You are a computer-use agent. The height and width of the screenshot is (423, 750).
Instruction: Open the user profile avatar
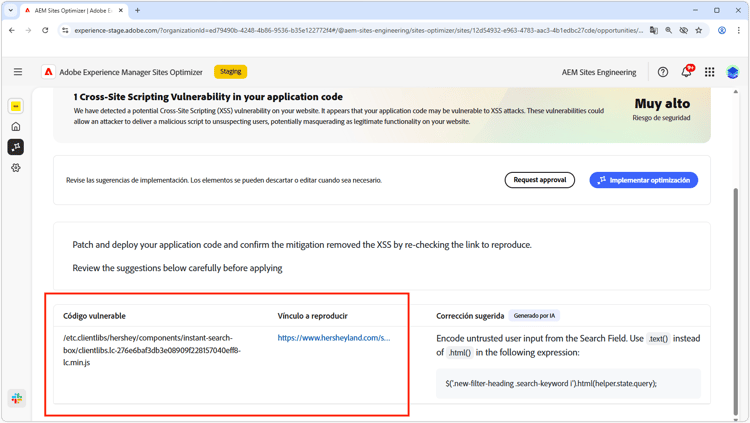coord(732,72)
